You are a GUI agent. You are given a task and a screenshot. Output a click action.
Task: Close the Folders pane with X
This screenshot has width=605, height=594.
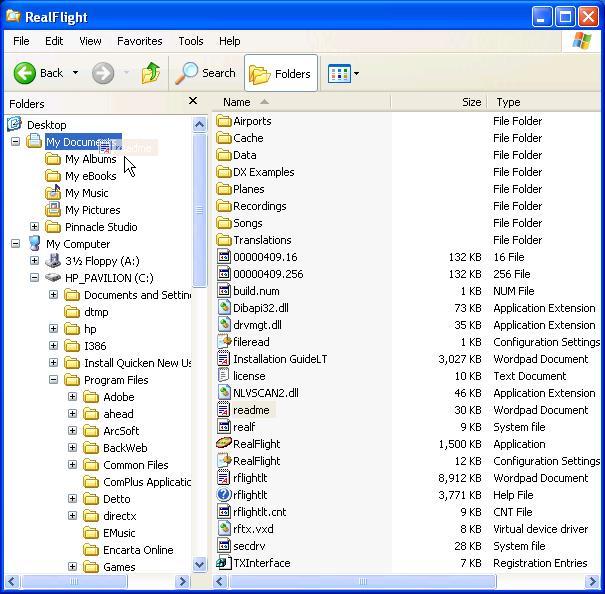[193, 101]
